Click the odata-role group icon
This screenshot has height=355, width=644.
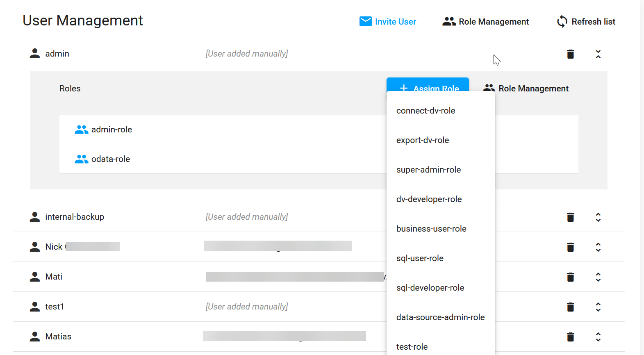coord(81,159)
